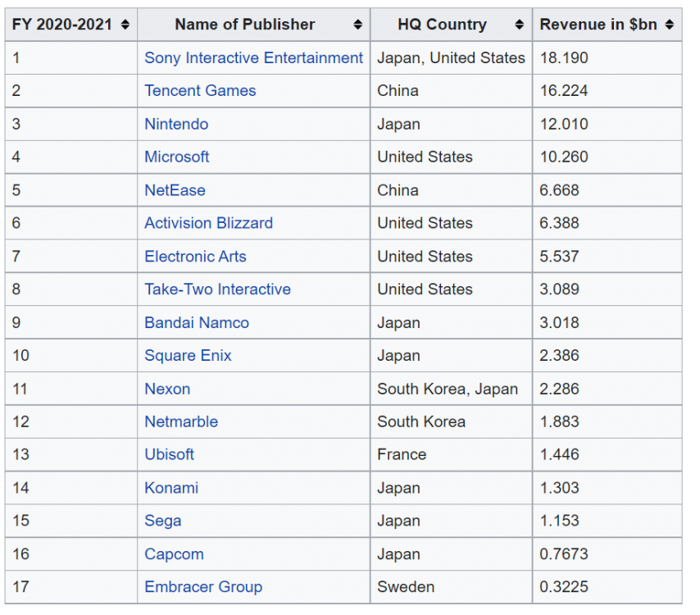This screenshot has height=615, width=700.
Task: Click the Electronic Arts link
Action: click(195, 257)
